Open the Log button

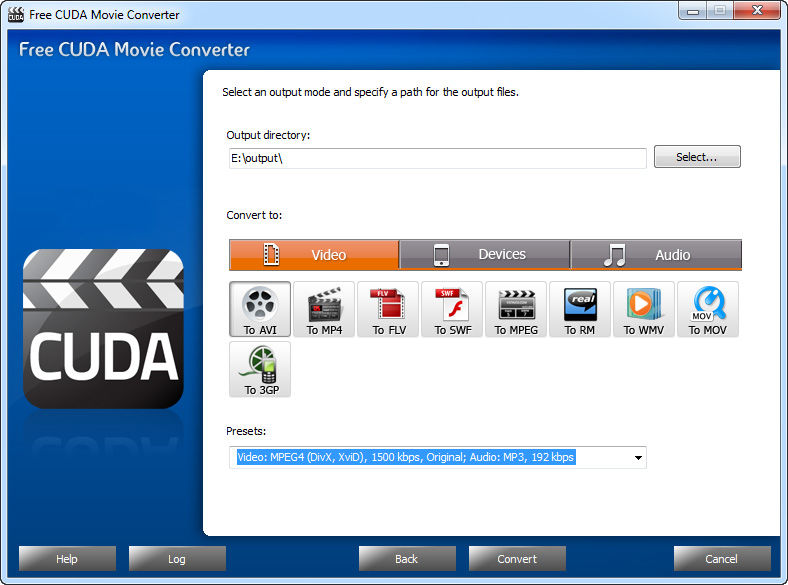click(177, 559)
